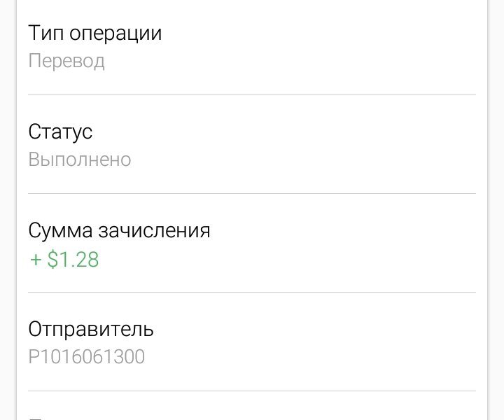
Task: Tap the word "зачисления" in the amount heading
Action: point(154,231)
